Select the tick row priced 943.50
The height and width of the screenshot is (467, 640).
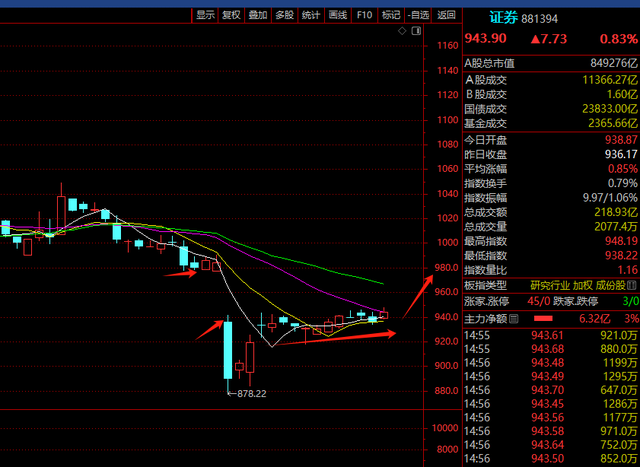(551, 458)
